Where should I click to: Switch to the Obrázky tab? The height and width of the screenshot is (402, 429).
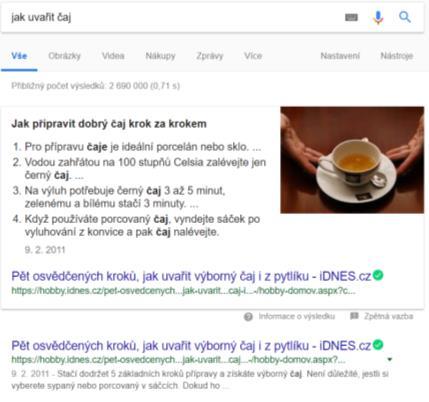64,56
